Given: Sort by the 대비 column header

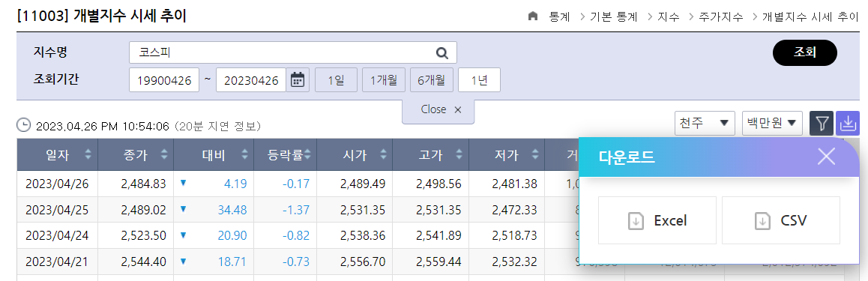Looking at the screenshot, I should 214,155.
